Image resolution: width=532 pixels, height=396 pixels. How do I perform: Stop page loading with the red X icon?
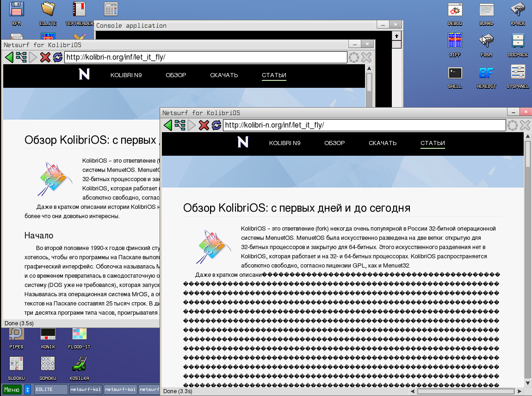point(204,125)
